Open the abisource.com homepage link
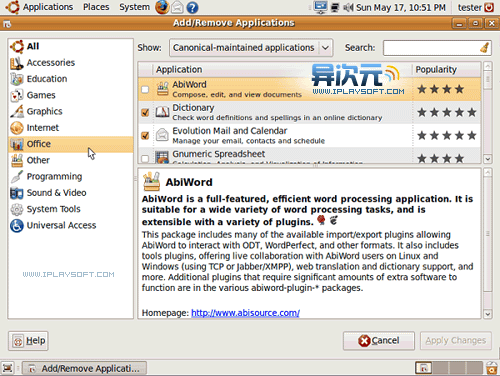The image size is (500, 376). (245, 313)
